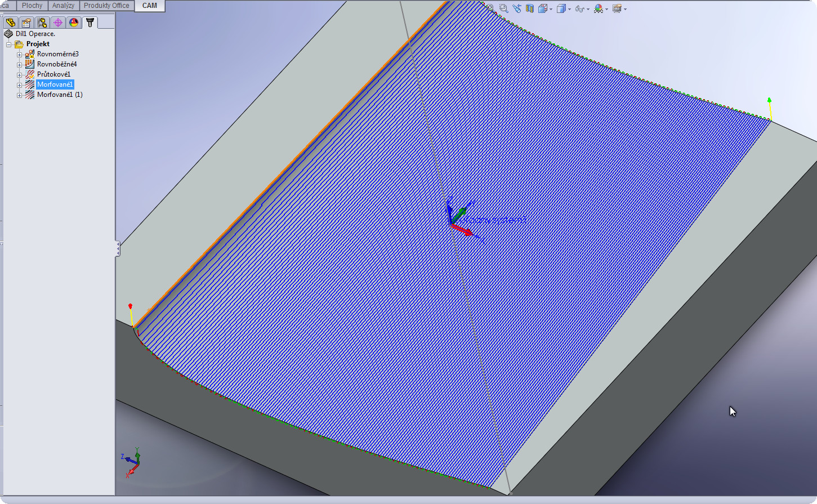Open the DisplayManager color ball tab
The width and height of the screenshot is (817, 504).
[74, 23]
